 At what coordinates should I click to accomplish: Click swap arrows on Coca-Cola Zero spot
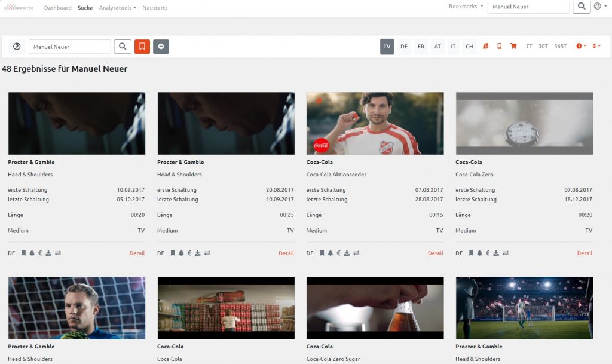coord(506,253)
